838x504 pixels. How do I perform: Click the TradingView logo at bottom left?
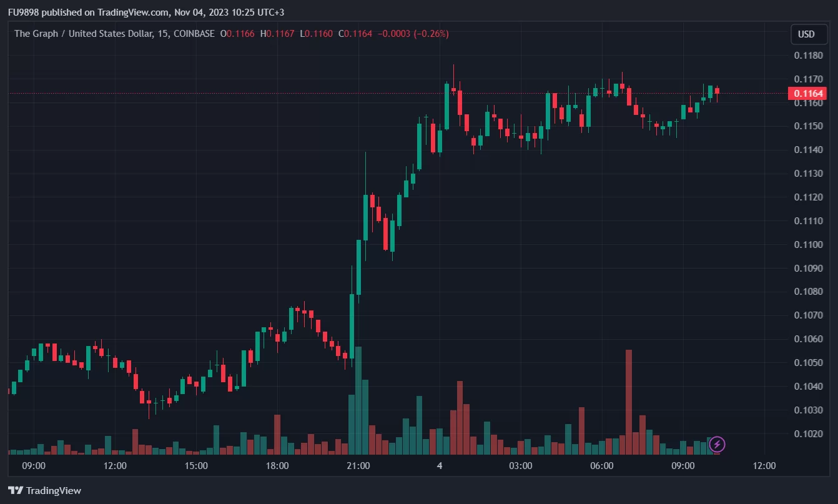44,490
